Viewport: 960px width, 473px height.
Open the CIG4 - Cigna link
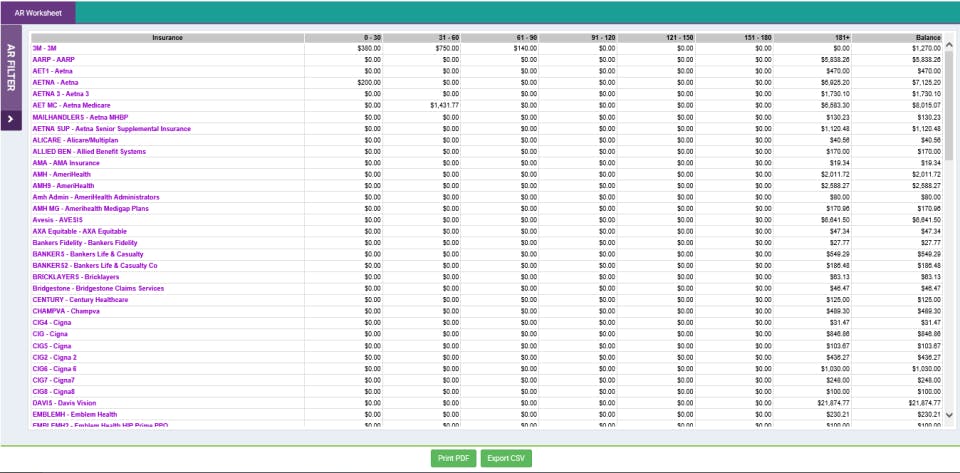pos(51,322)
